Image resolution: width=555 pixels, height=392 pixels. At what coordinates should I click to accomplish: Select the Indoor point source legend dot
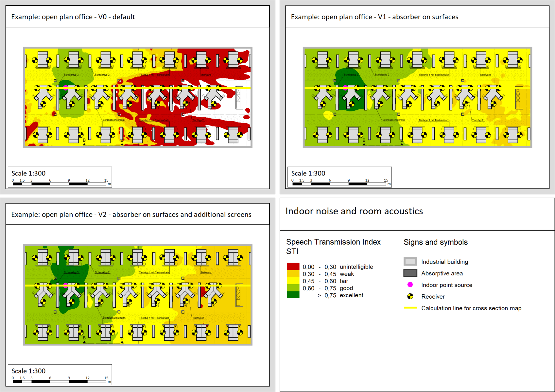tap(410, 285)
